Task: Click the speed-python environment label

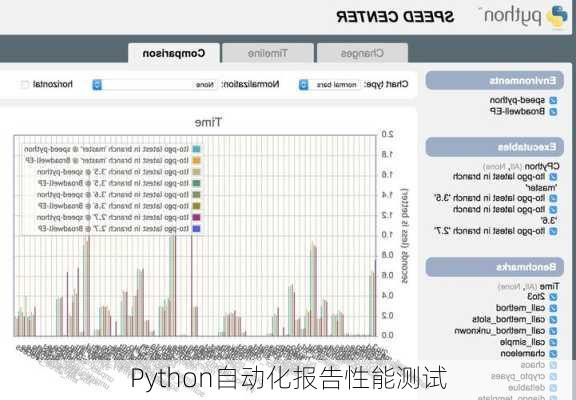Action: click(517, 100)
